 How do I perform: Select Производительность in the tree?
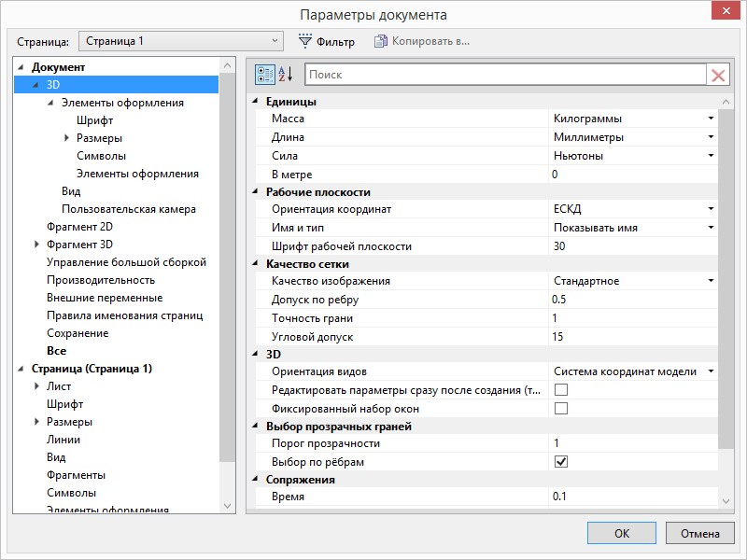(101, 280)
